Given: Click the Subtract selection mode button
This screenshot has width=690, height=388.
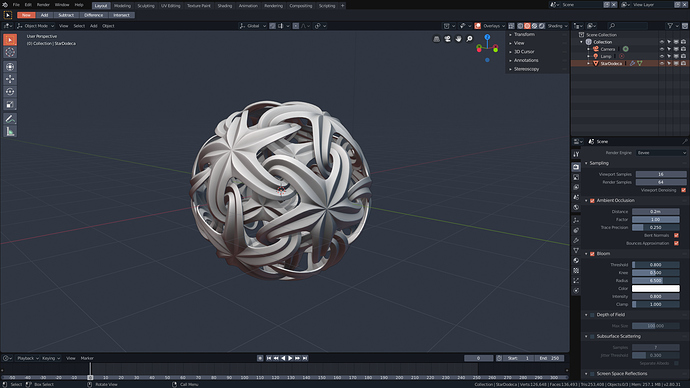Looking at the screenshot, I should coord(66,15).
